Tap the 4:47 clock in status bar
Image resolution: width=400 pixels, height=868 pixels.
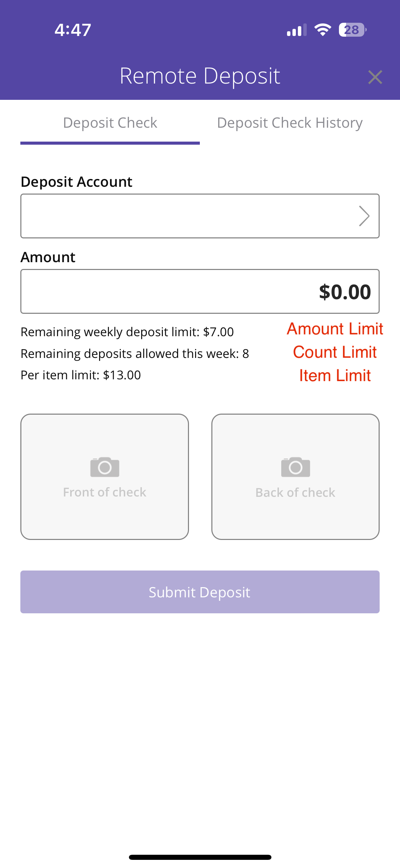point(73,30)
